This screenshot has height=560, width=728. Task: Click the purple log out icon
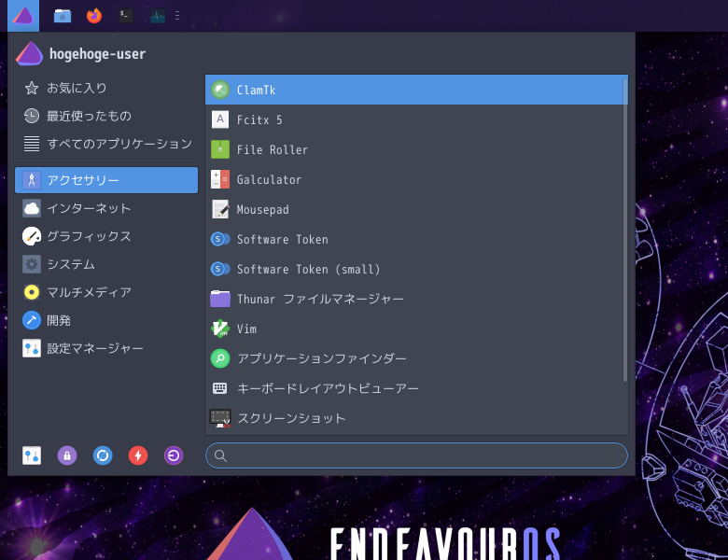click(x=174, y=455)
